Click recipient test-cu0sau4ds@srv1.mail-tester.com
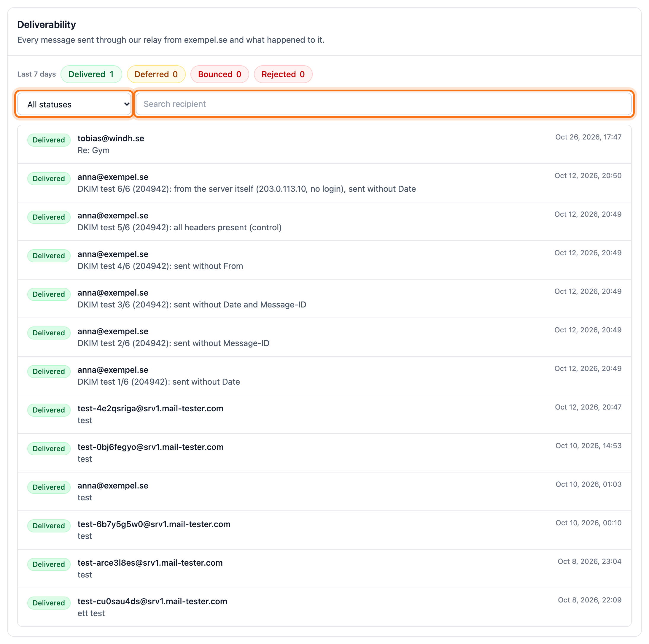649x644 pixels. tap(152, 601)
